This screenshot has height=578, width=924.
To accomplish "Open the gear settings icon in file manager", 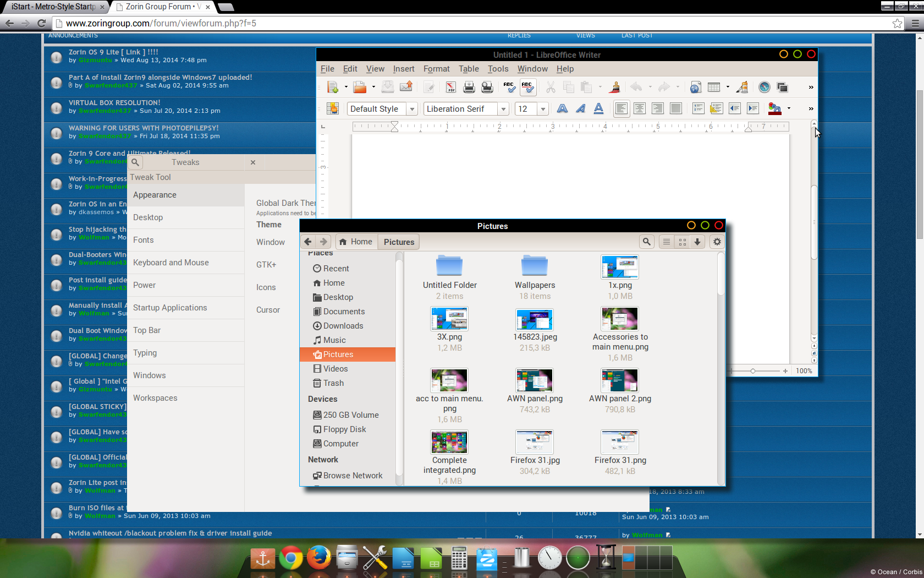I will coord(717,242).
